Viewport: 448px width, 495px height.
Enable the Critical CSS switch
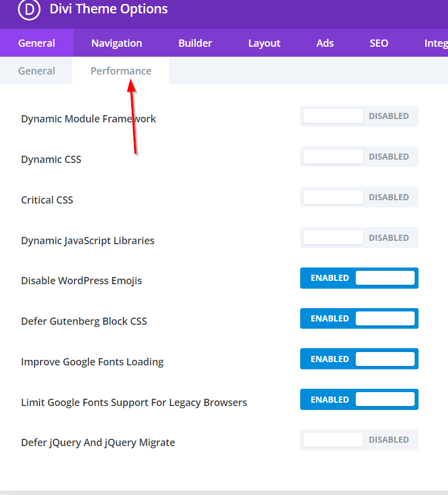click(x=359, y=197)
